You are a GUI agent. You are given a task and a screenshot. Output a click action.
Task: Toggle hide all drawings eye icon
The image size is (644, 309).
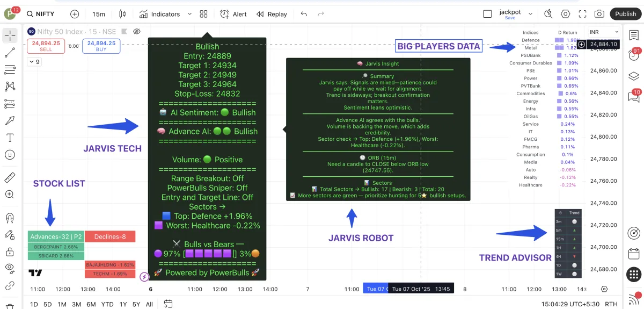click(10, 268)
